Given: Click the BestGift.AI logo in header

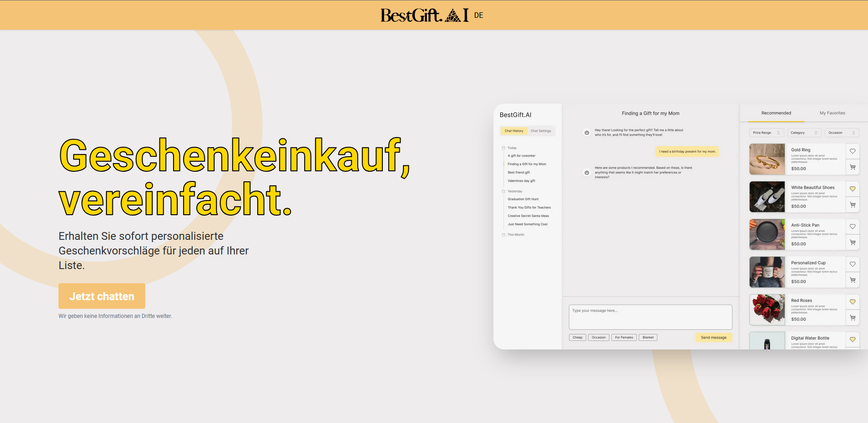Looking at the screenshot, I should [x=424, y=15].
